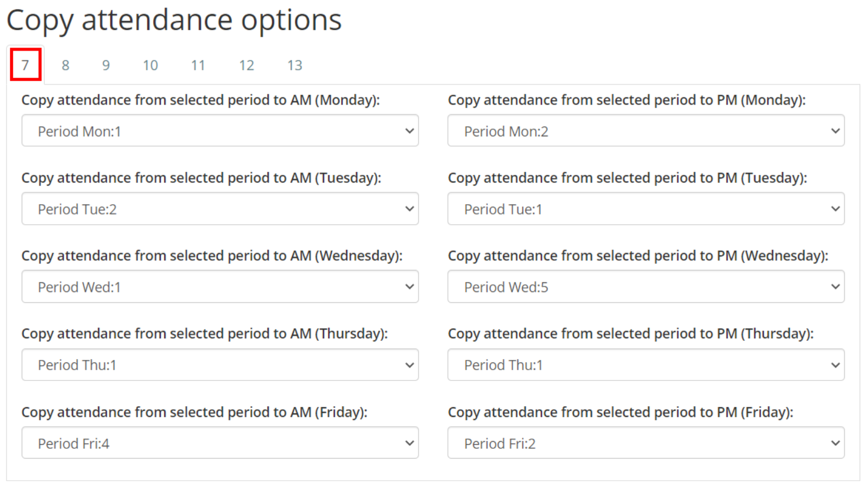Switch to tab 8
The height and width of the screenshot is (492, 868).
tap(65, 65)
